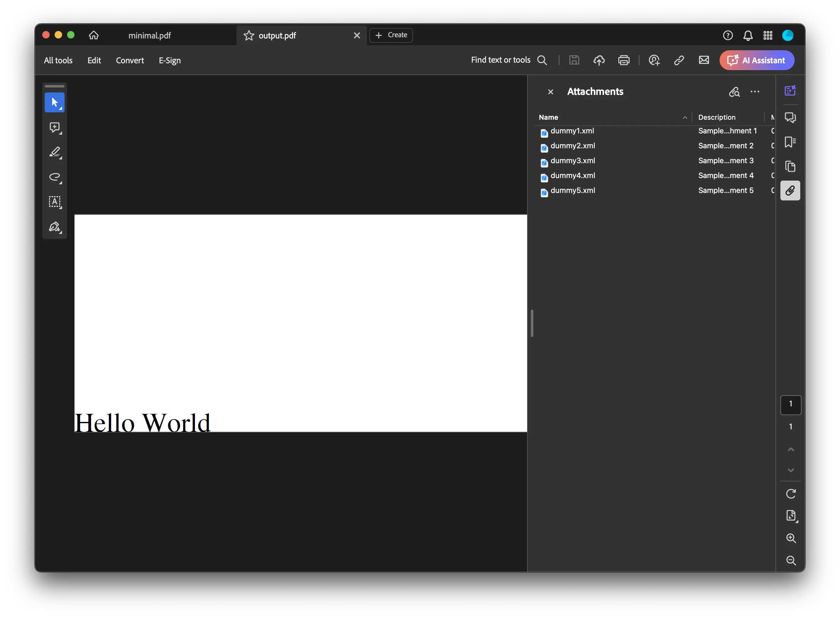
Task: Search within the attachments list
Action: pyautogui.click(x=734, y=92)
